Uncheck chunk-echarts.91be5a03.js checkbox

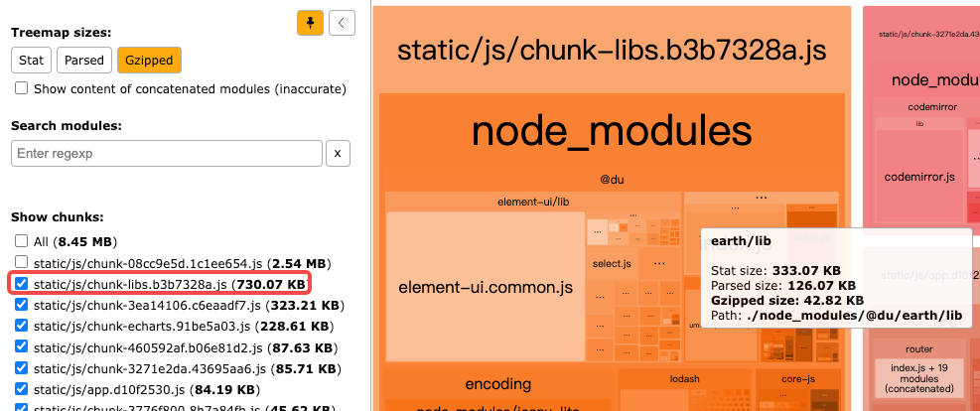point(21,326)
